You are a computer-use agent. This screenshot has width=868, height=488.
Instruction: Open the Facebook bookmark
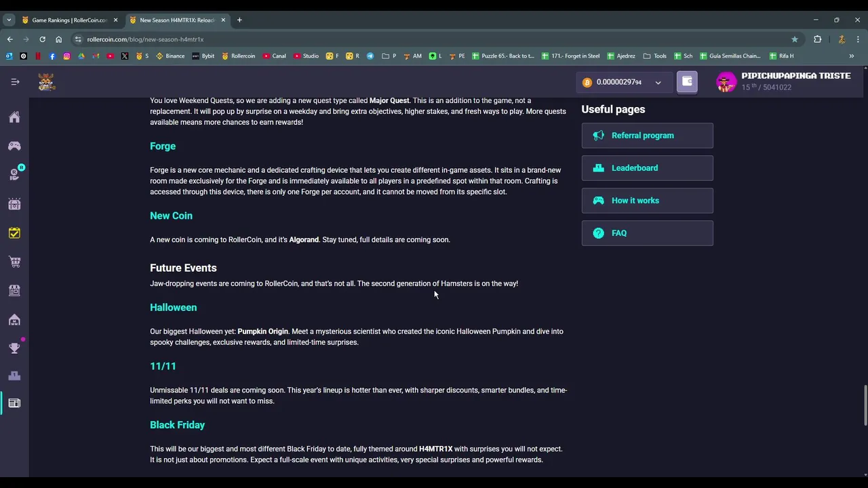(x=52, y=56)
